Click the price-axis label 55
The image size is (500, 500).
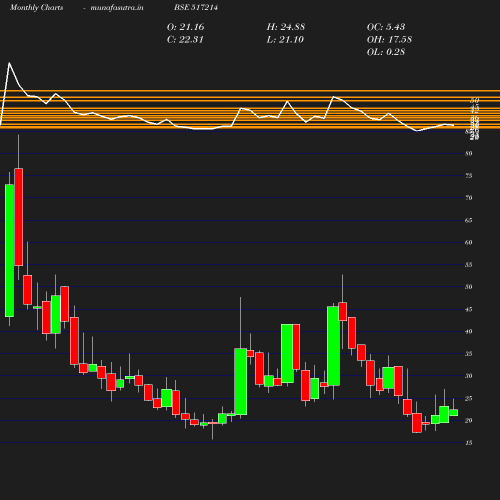coord(469,265)
